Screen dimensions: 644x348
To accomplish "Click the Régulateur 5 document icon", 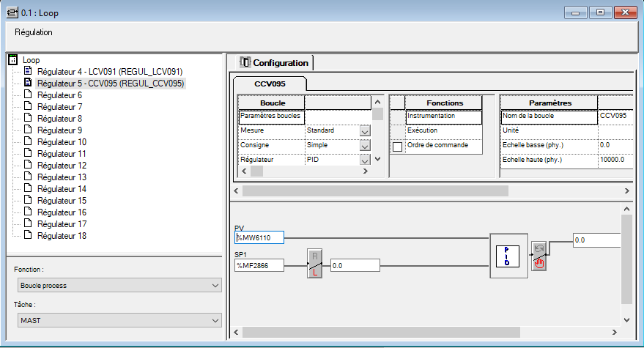I will 28,84.
